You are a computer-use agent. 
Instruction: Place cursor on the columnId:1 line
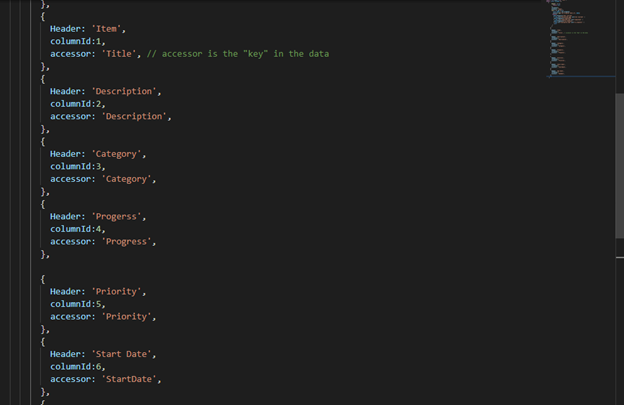[x=78, y=41]
